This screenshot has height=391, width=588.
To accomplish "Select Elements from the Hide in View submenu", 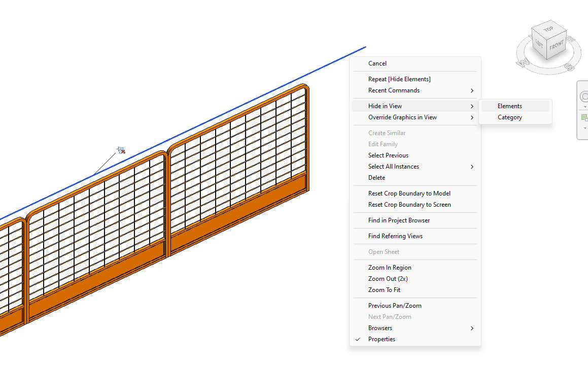I will pyautogui.click(x=510, y=106).
